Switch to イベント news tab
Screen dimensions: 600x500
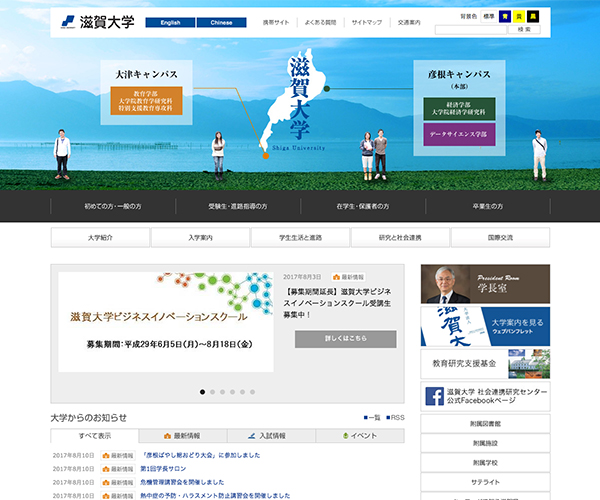(x=360, y=436)
